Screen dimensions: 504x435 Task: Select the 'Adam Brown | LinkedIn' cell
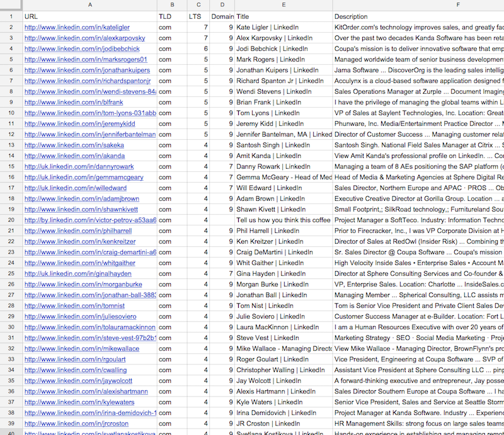pyautogui.click(x=284, y=198)
